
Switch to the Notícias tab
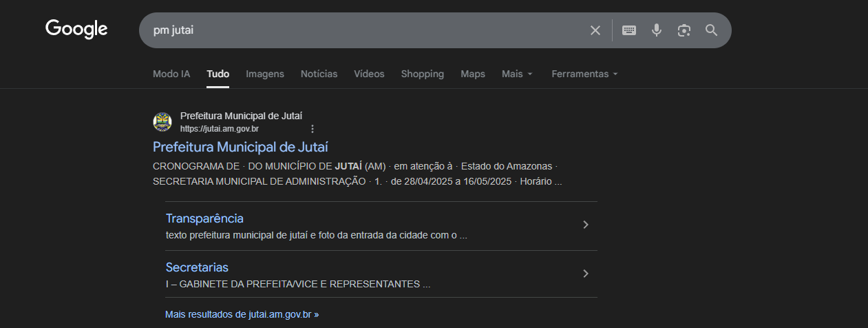(x=319, y=74)
